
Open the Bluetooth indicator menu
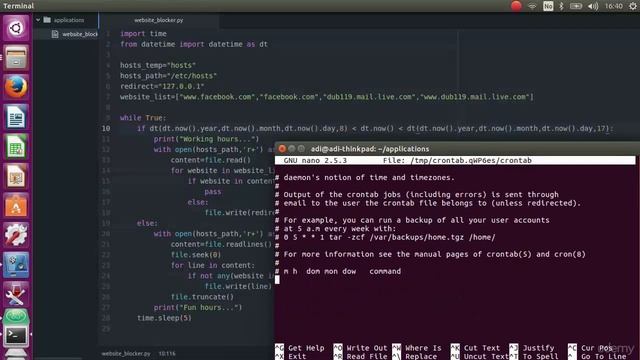point(561,6)
